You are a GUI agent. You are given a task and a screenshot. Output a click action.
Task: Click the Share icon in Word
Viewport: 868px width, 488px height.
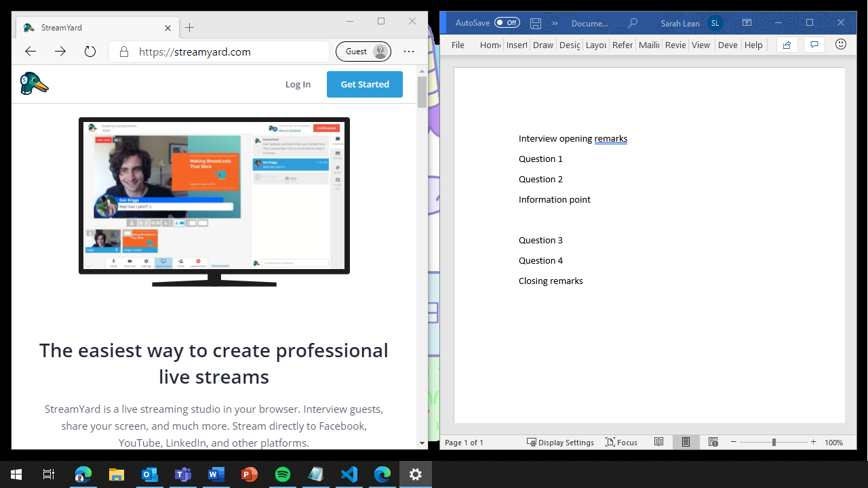[x=787, y=45]
